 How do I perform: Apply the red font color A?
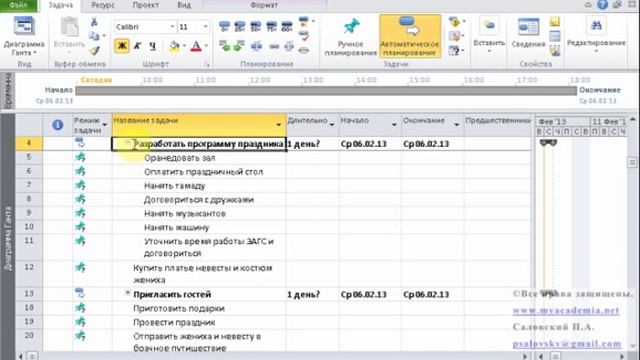[196, 46]
